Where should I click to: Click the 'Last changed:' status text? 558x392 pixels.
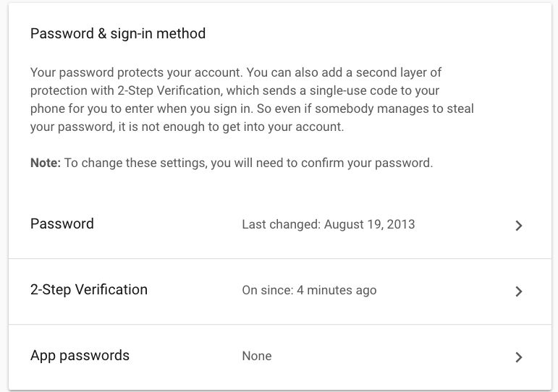pyautogui.click(x=281, y=224)
